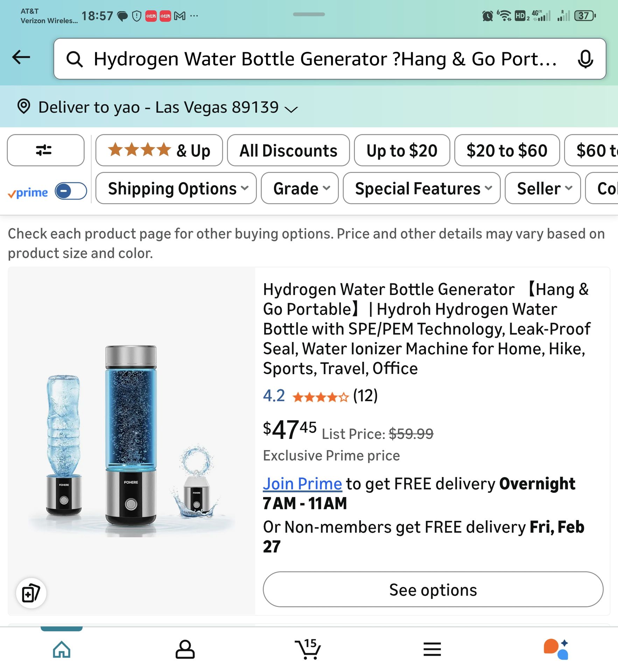618x672 pixels.
Task: Expand the Seller filter dropdown
Action: coord(542,188)
